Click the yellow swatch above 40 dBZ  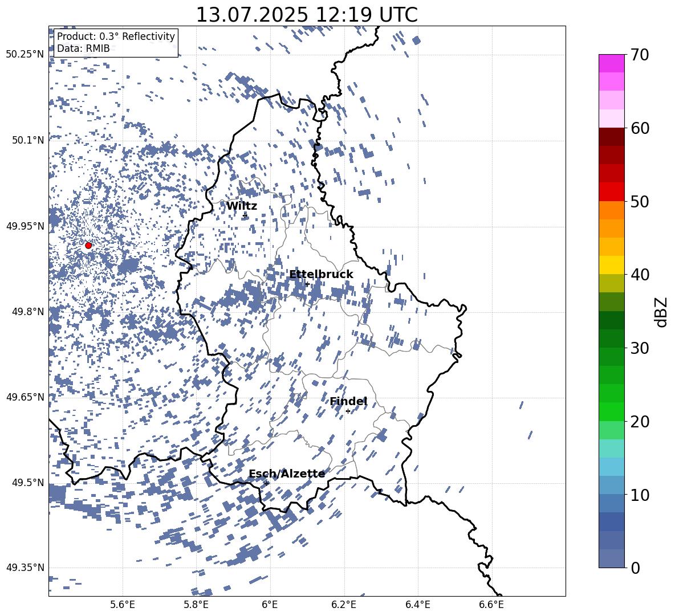coord(611,266)
